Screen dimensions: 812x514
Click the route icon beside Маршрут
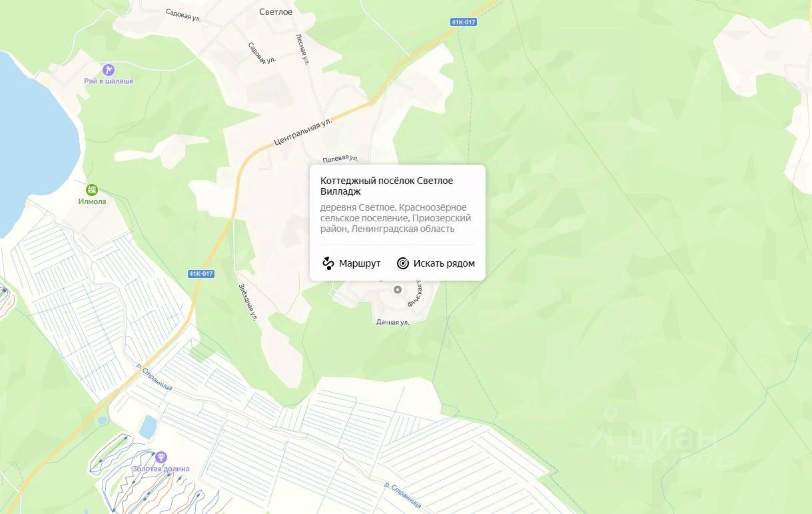point(328,263)
